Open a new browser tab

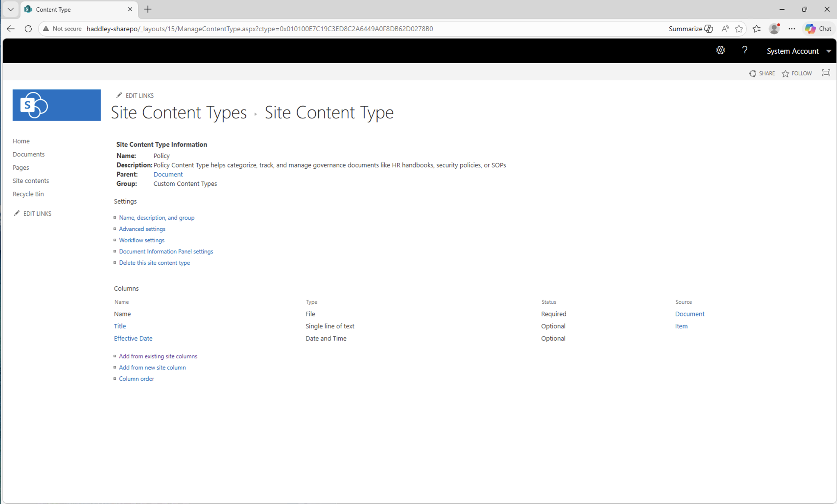pyautogui.click(x=148, y=9)
